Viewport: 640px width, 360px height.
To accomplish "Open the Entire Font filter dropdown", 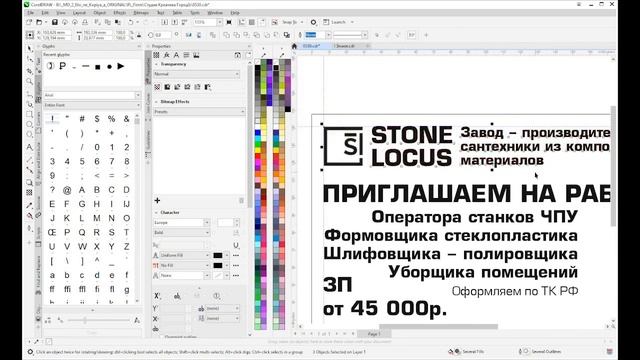I will [x=92, y=105].
